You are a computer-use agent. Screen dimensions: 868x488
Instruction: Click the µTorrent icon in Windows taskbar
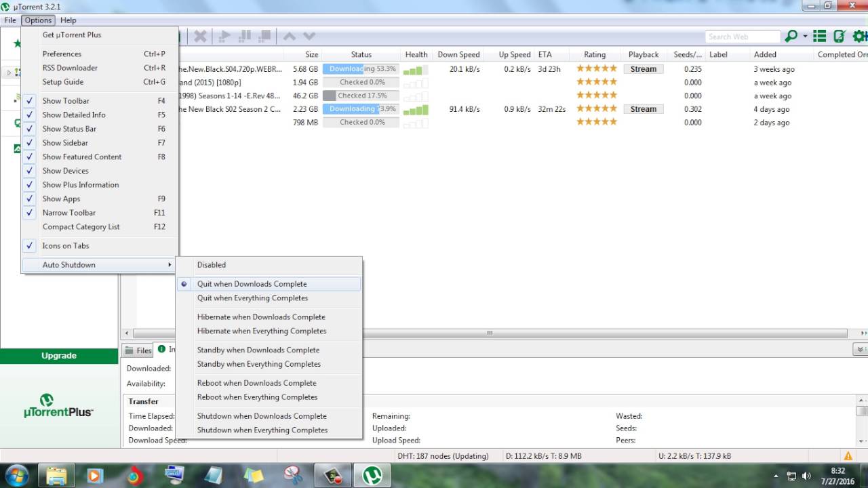372,476
